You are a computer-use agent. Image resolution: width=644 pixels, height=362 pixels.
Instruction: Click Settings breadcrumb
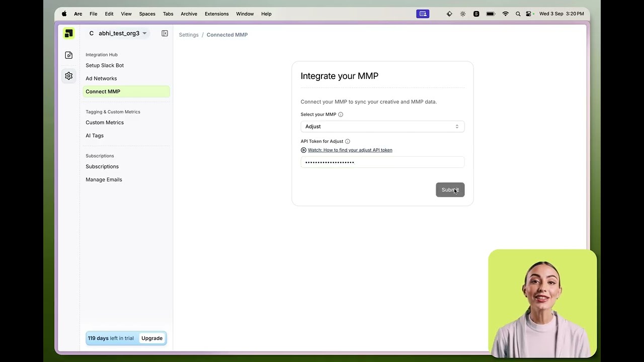(189, 35)
